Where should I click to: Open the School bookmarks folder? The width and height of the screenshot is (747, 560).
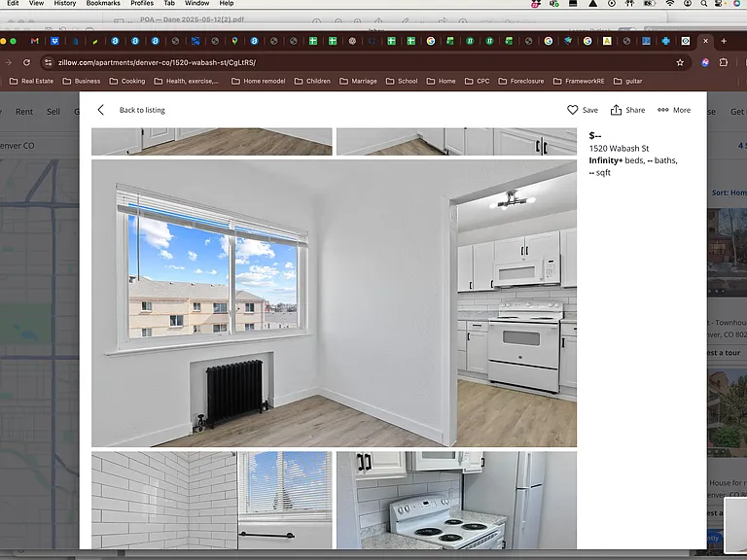[402, 81]
